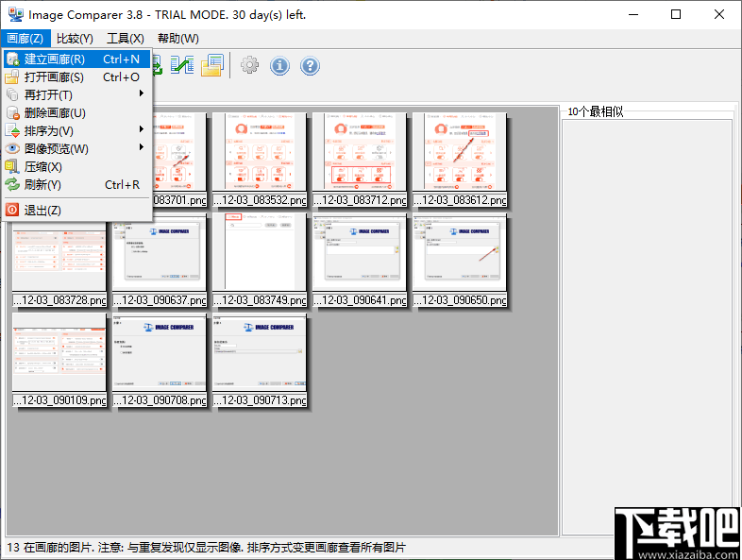Select thumbnail of ...12-03_090713.png

pos(260,351)
